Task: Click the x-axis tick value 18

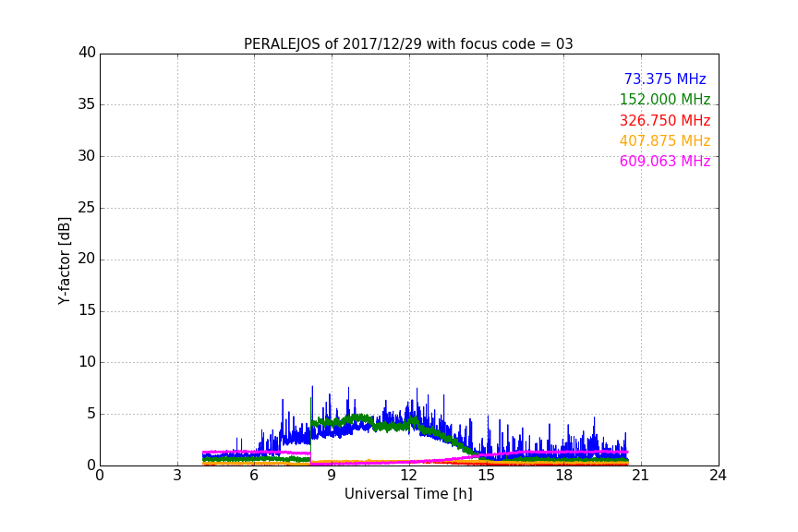Action: (x=563, y=476)
